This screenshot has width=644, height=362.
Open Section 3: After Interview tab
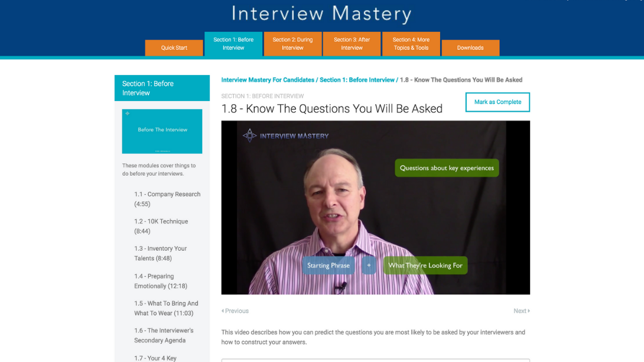click(x=352, y=44)
